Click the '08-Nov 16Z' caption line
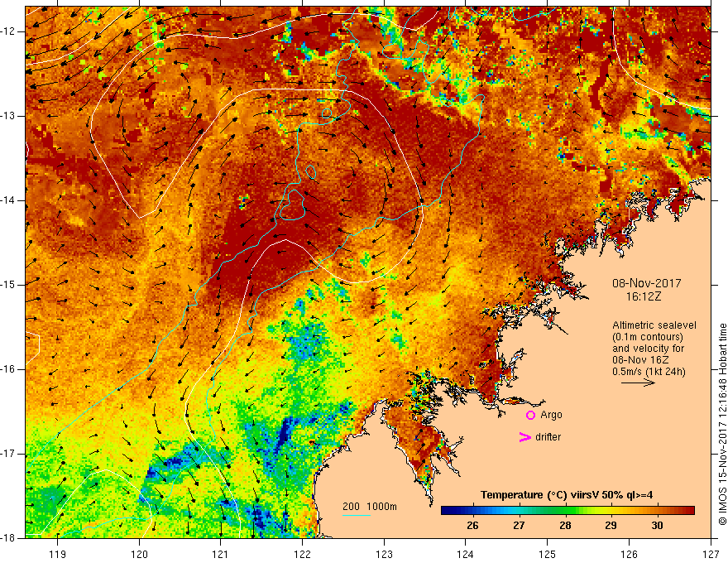The height and width of the screenshot is (563, 728). 642,360
